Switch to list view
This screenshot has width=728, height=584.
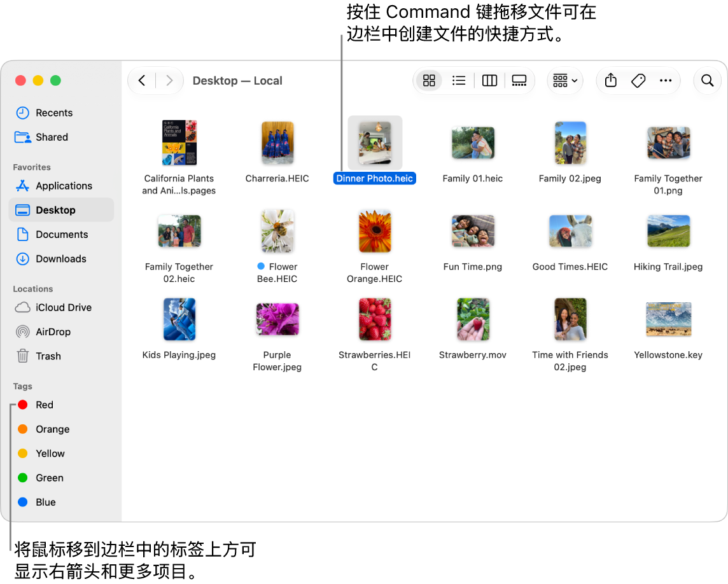click(459, 81)
